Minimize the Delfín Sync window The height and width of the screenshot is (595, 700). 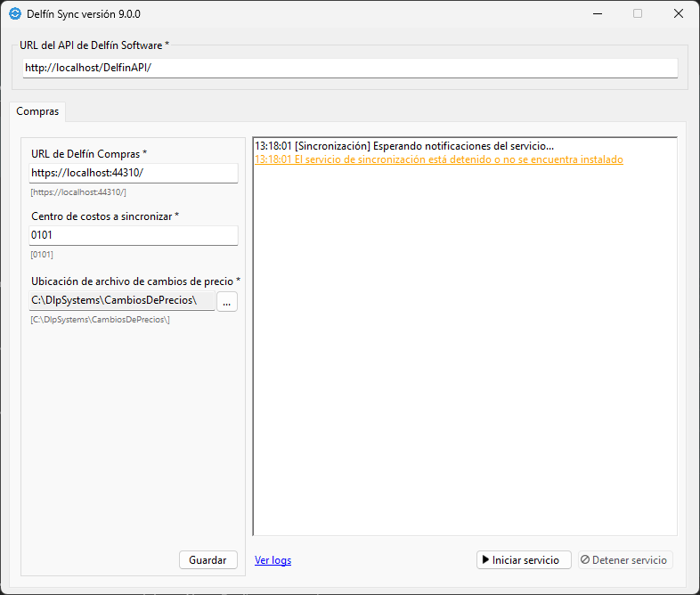click(596, 13)
